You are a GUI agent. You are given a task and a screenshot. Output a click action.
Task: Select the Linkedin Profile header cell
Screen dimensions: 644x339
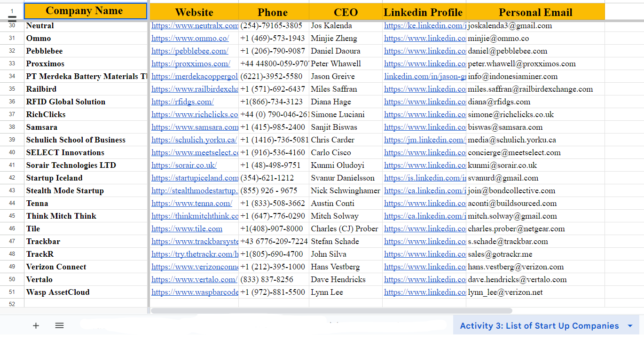[424, 12]
